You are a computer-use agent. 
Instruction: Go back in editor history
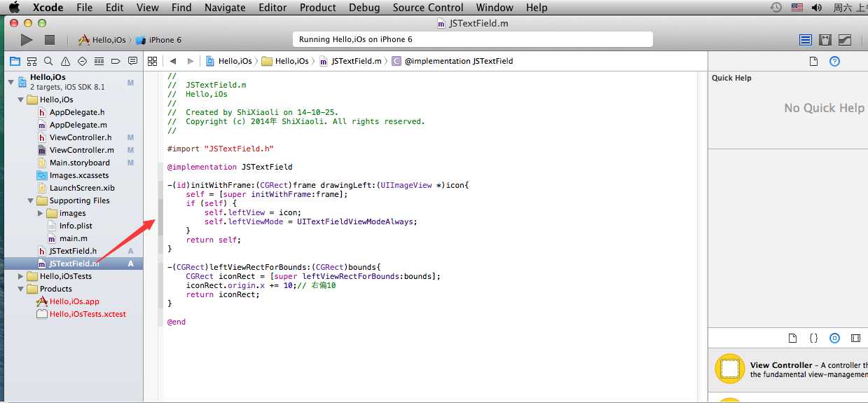tap(172, 61)
